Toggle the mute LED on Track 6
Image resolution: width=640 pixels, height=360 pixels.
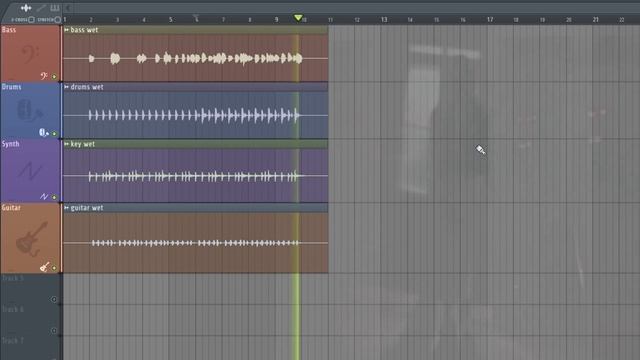pyautogui.click(x=54, y=331)
